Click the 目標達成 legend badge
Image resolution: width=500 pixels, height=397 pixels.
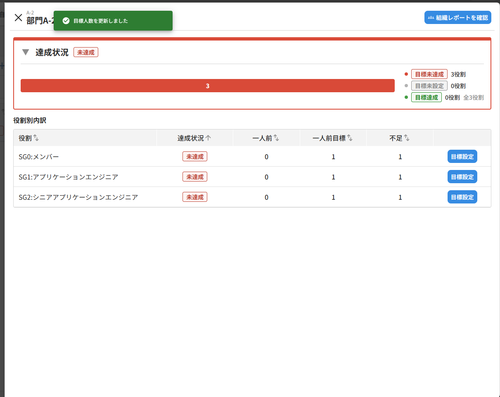coord(426,97)
